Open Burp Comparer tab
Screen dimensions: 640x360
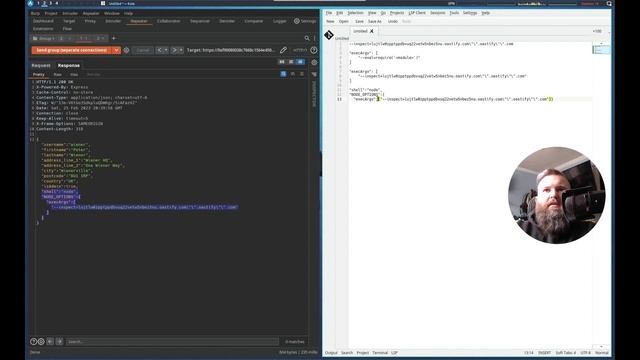coord(253,21)
